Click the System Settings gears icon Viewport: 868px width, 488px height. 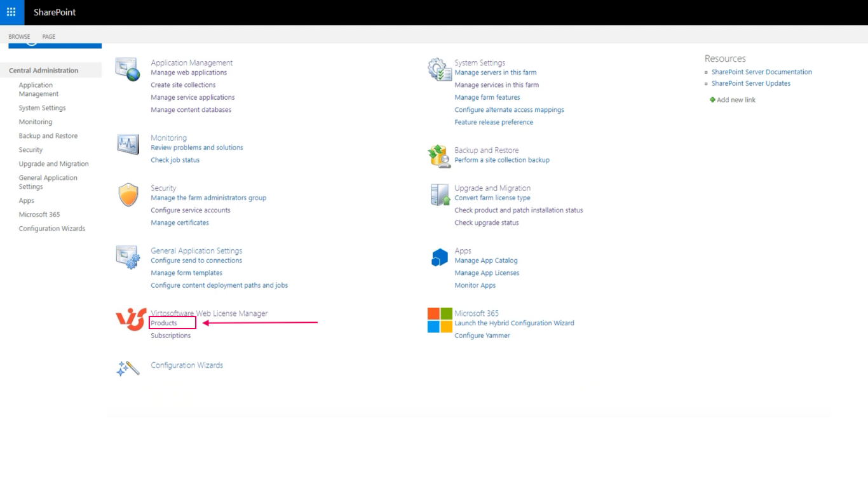(438, 67)
